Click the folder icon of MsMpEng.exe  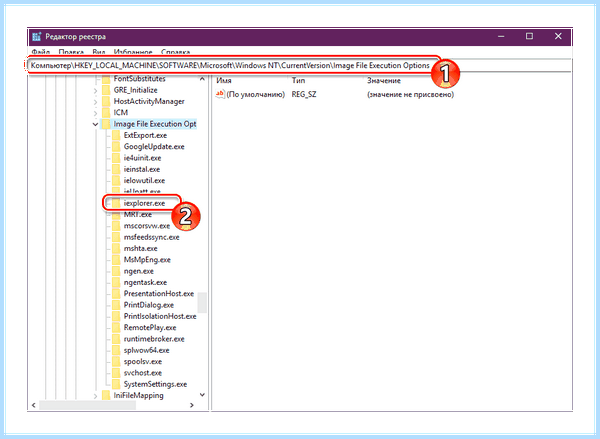tap(116, 260)
